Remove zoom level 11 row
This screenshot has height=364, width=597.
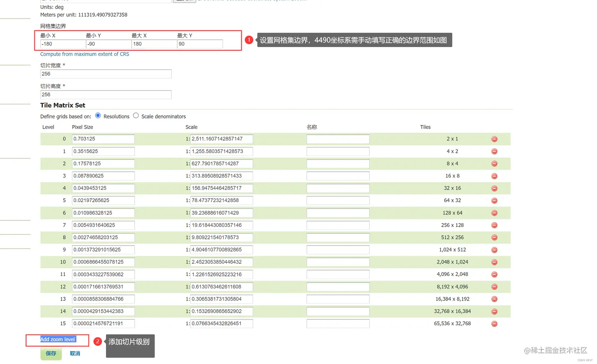point(494,274)
